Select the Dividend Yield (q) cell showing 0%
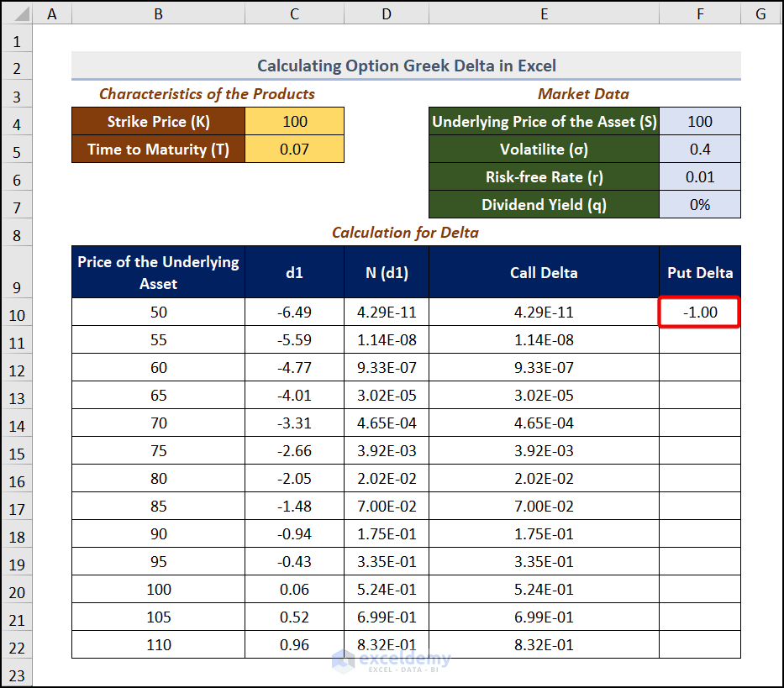The width and height of the screenshot is (784, 688). tap(700, 204)
